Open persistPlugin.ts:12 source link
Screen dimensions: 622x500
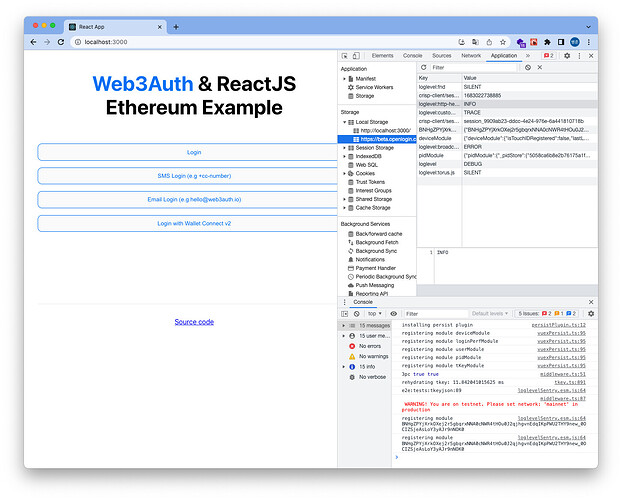559,325
